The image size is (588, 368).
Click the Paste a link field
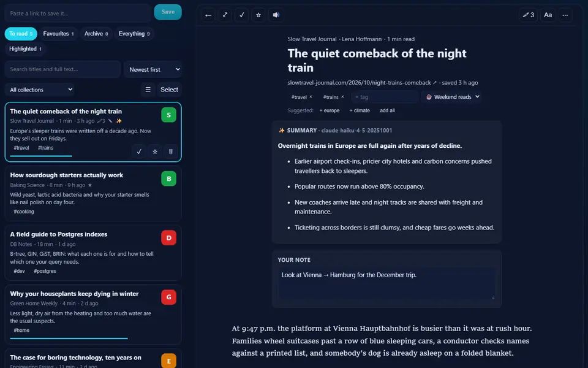pos(78,13)
